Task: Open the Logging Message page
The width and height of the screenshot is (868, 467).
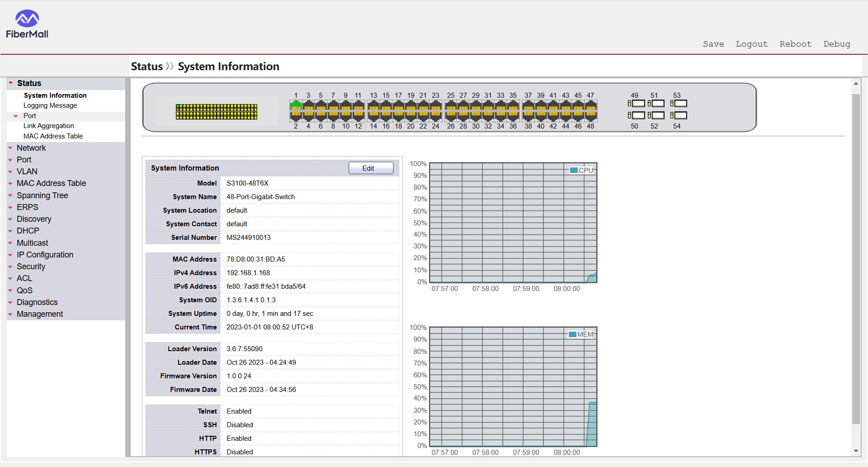Action: 50,105
